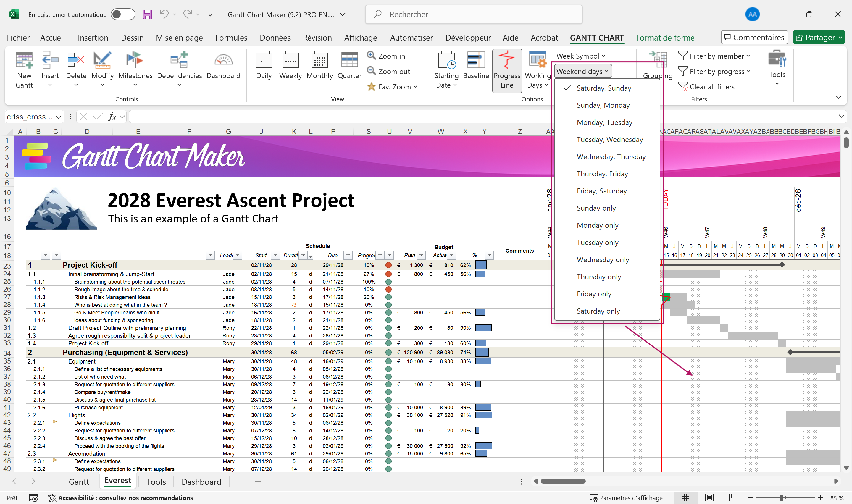The height and width of the screenshot is (504, 852).
Task: Open the Formules ribbon tab
Action: pos(231,38)
